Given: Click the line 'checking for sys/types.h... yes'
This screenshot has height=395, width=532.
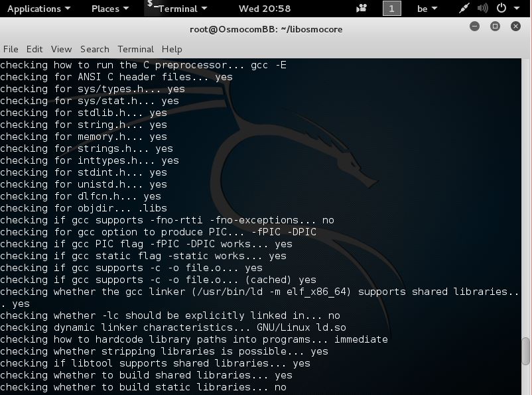Looking at the screenshot, I should (x=93, y=89).
